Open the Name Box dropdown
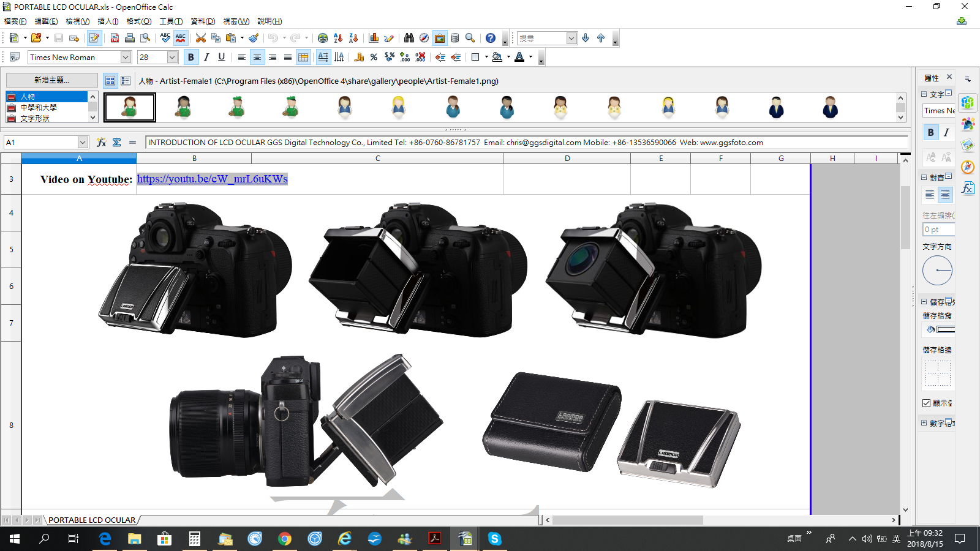Screen dimensions: 980x551 (x=83, y=142)
